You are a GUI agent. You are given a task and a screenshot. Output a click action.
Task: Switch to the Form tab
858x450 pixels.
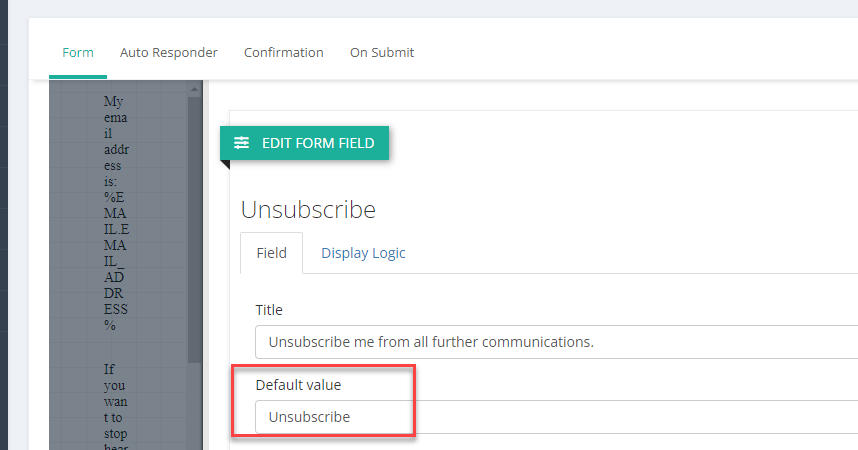tap(78, 53)
